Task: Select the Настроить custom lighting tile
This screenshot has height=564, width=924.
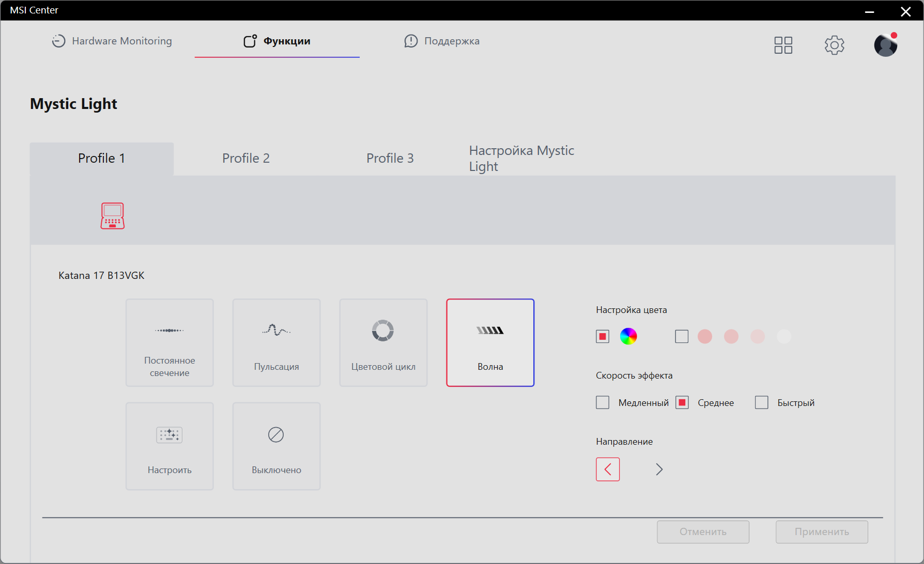Action: coord(170,446)
